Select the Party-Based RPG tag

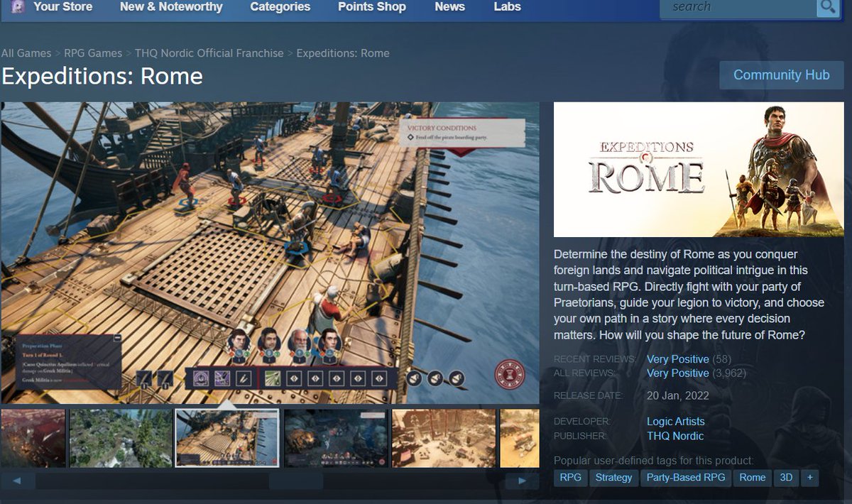pyautogui.click(x=686, y=478)
